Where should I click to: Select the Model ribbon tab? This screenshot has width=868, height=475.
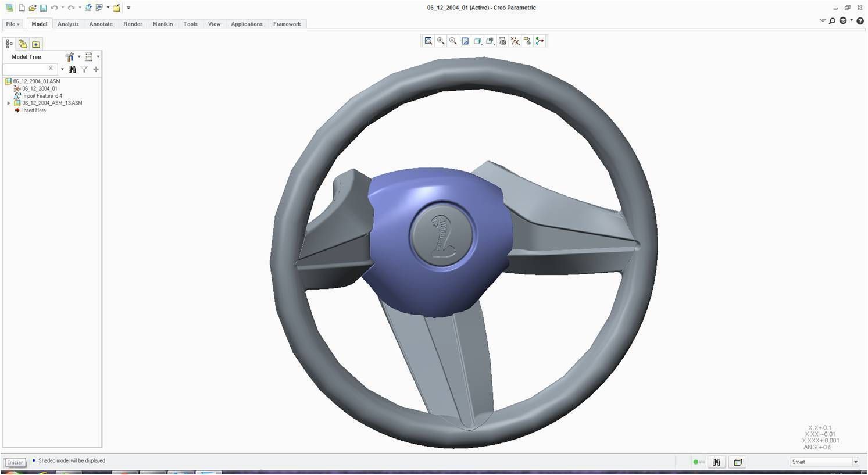pyautogui.click(x=40, y=24)
